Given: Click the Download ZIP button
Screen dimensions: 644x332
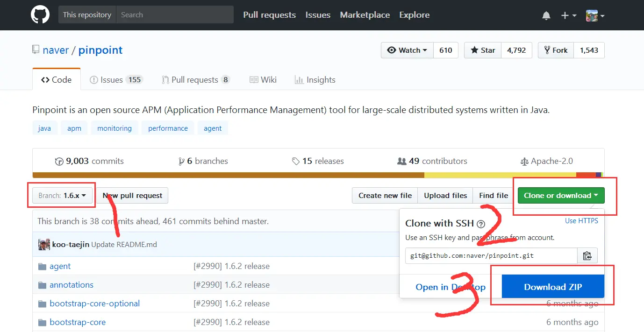Looking at the screenshot, I should [x=553, y=287].
